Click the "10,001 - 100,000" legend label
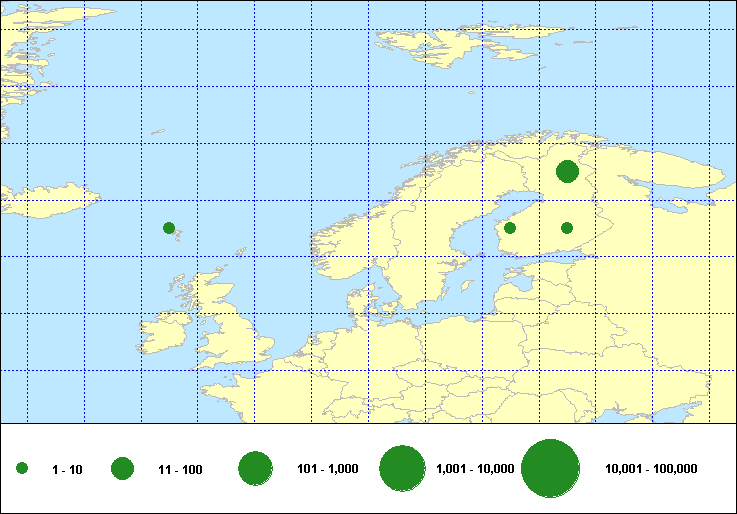Image resolution: width=737 pixels, height=514 pixels. (x=652, y=469)
